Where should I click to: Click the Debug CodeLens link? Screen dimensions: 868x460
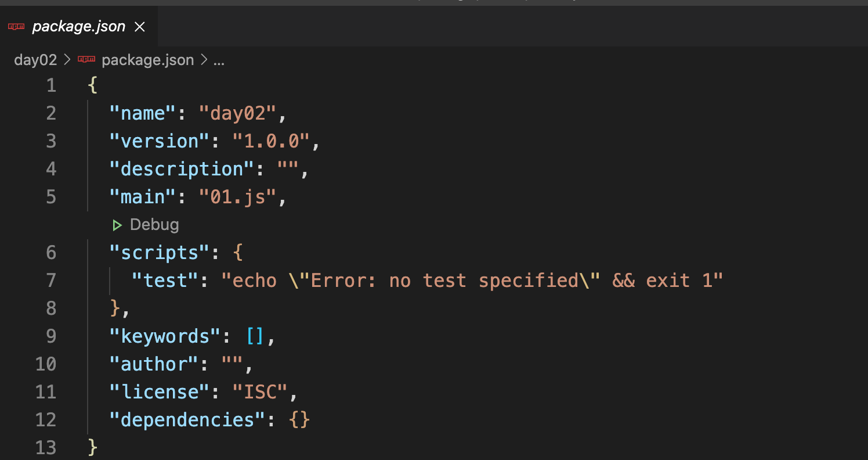[154, 225]
